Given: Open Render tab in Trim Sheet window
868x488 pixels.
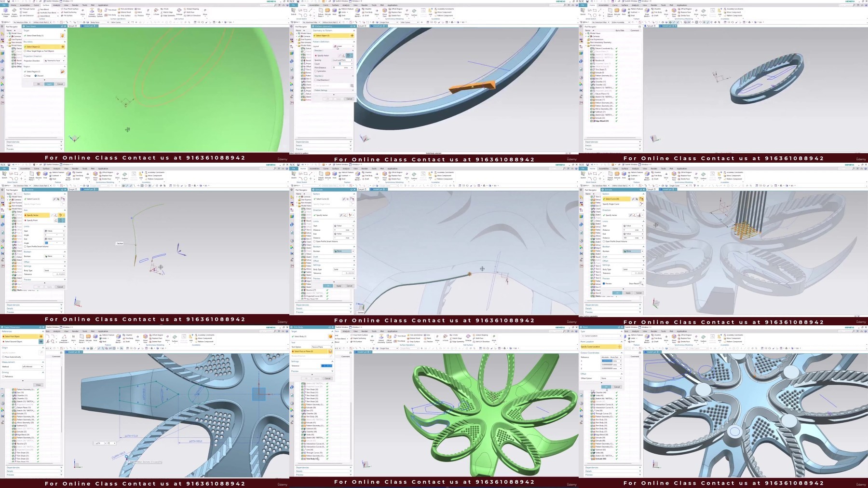Looking at the screenshot, I should pos(75,5).
